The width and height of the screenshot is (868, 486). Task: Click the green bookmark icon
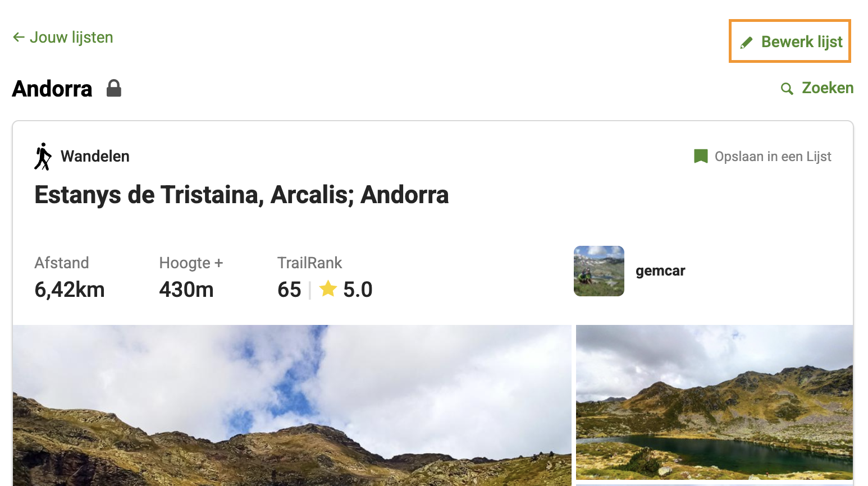pos(701,156)
